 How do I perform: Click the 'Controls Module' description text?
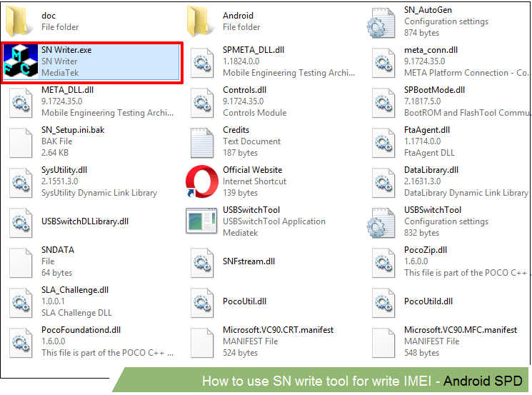pyautogui.click(x=255, y=113)
